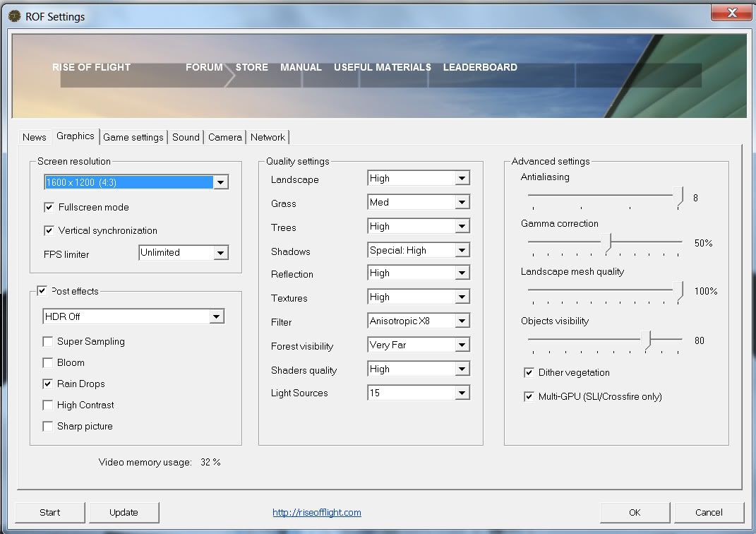Expand the HDR Off dropdown
The image size is (756, 534).
[133, 316]
